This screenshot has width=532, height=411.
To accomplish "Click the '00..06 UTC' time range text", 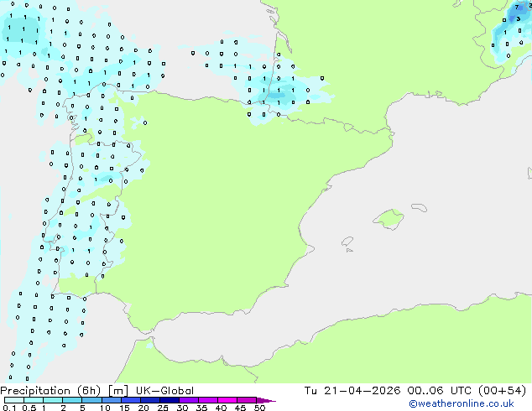I will (x=440, y=391).
